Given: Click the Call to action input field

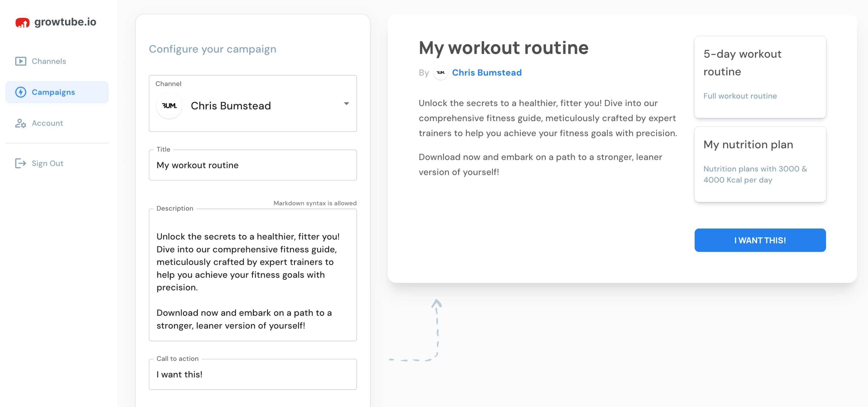Looking at the screenshot, I should [x=252, y=374].
